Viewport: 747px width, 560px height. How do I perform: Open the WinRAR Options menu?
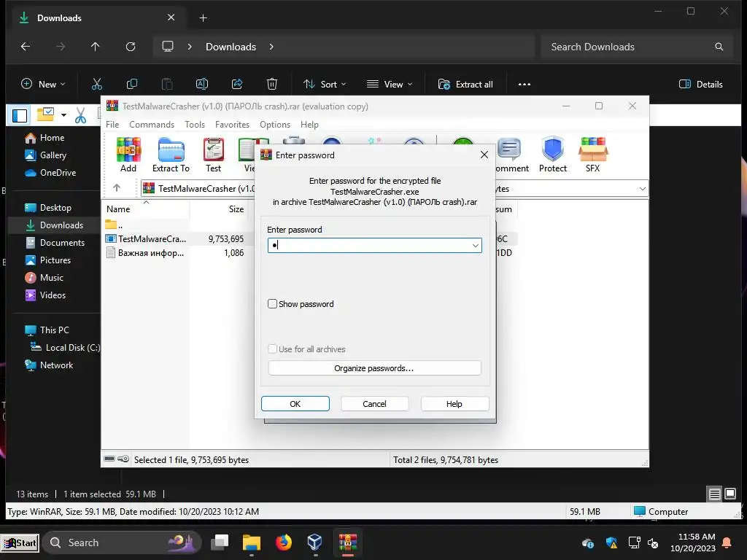(275, 124)
